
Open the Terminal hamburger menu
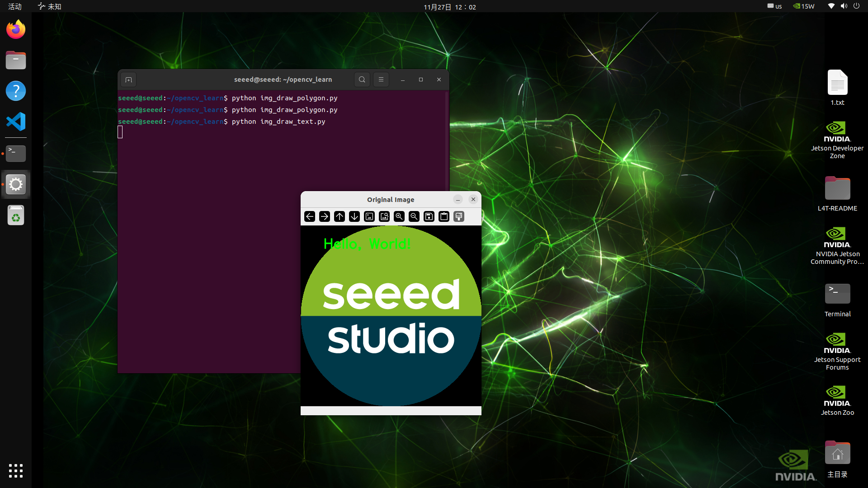[381, 80]
